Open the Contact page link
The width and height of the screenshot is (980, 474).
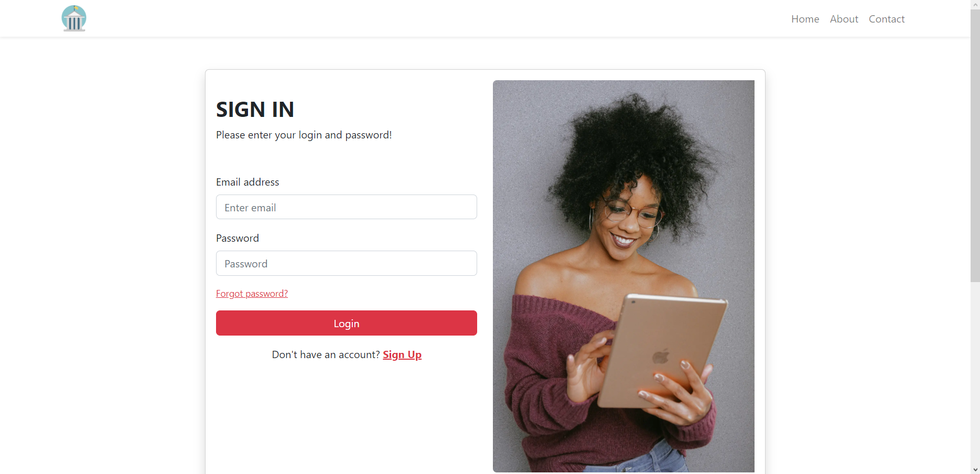pyautogui.click(x=886, y=19)
